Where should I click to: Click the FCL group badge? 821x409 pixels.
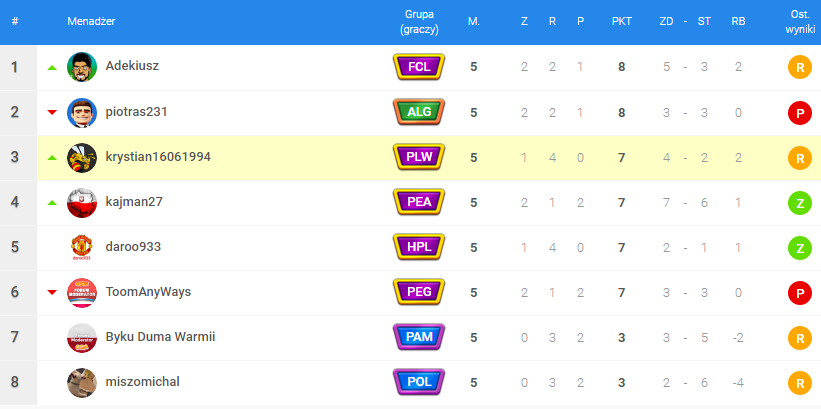click(x=419, y=67)
